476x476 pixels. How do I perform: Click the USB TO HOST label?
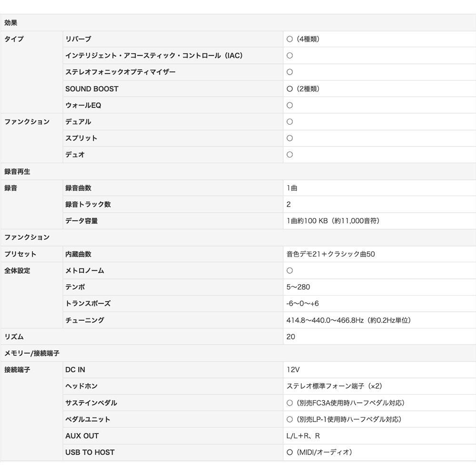90,452
